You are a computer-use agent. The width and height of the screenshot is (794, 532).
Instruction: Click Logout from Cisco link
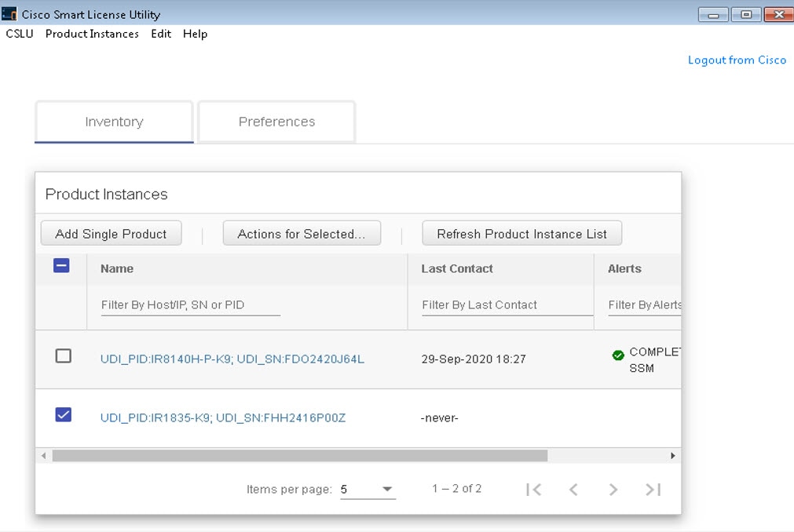[x=737, y=60]
